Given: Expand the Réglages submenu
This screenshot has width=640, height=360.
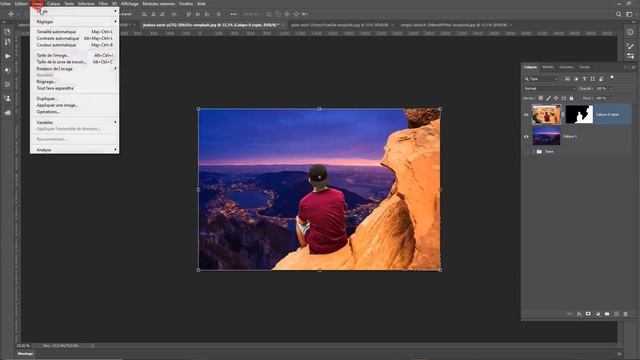Looking at the screenshot, I should (74, 22).
